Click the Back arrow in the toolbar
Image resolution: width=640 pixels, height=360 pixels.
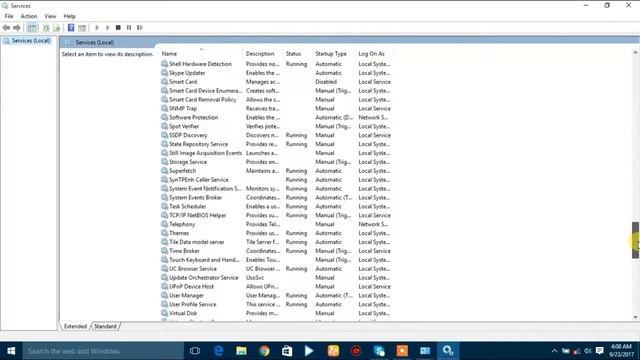point(6,28)
